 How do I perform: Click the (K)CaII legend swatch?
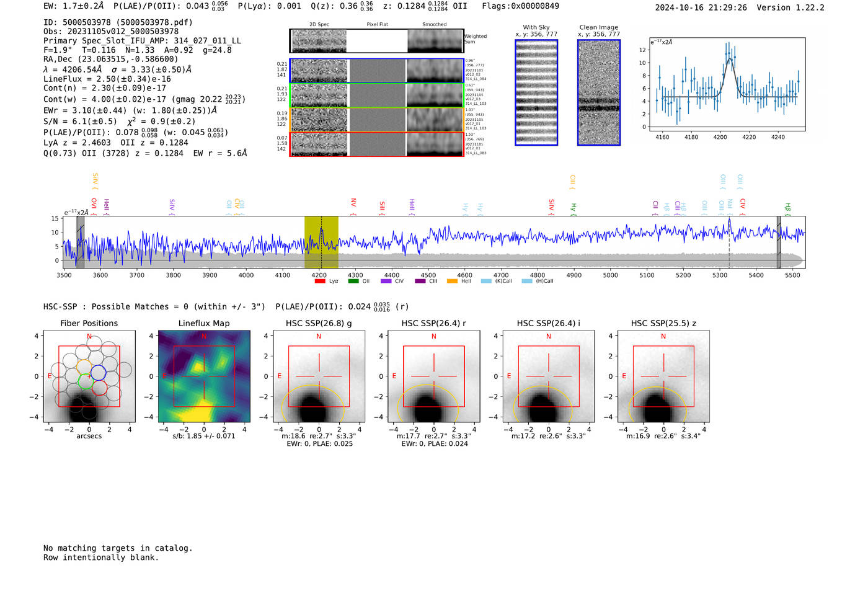coord(486,281)
